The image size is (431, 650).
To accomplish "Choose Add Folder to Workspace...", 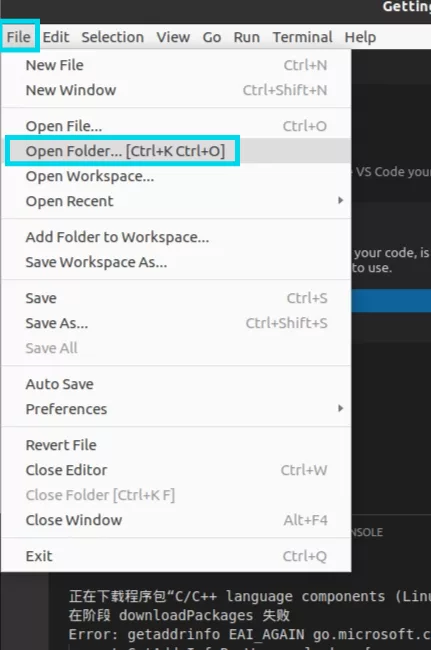I will point(176,237).
